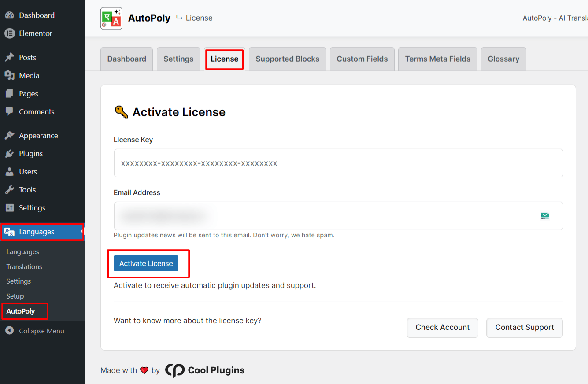
Task: Click the Posts pushpin icon
Action: coord(9,58)
